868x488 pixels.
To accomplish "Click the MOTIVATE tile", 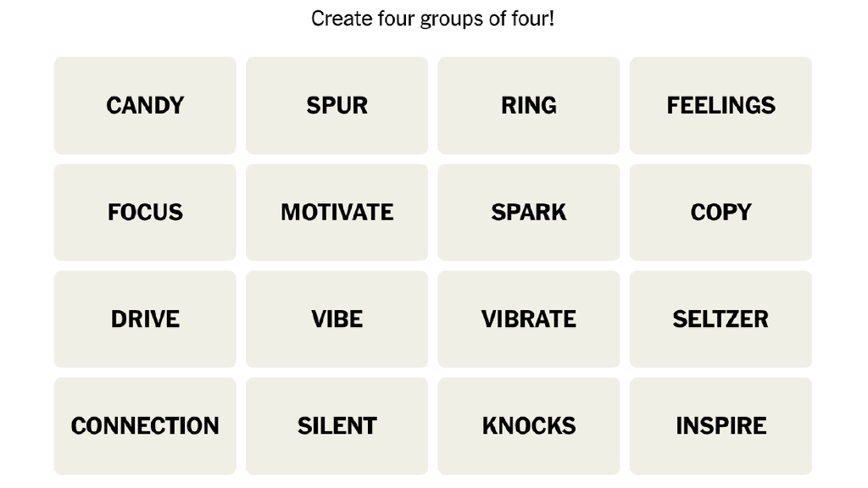I will click(x=337, y=212).
